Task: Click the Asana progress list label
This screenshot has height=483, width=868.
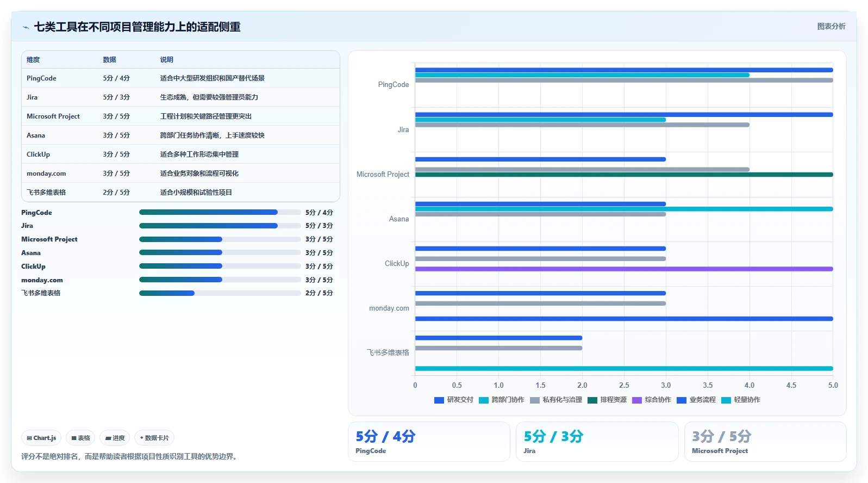Action: pos(31,253)
